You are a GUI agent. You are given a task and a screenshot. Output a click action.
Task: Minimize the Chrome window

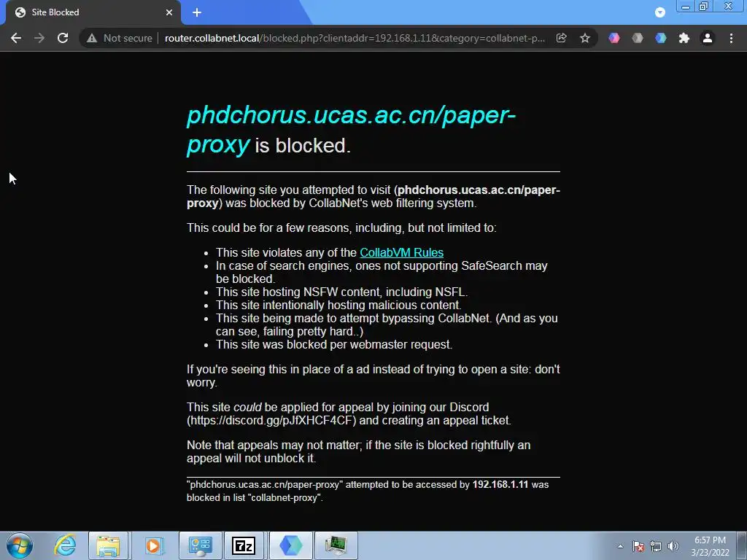coord(686,7)
